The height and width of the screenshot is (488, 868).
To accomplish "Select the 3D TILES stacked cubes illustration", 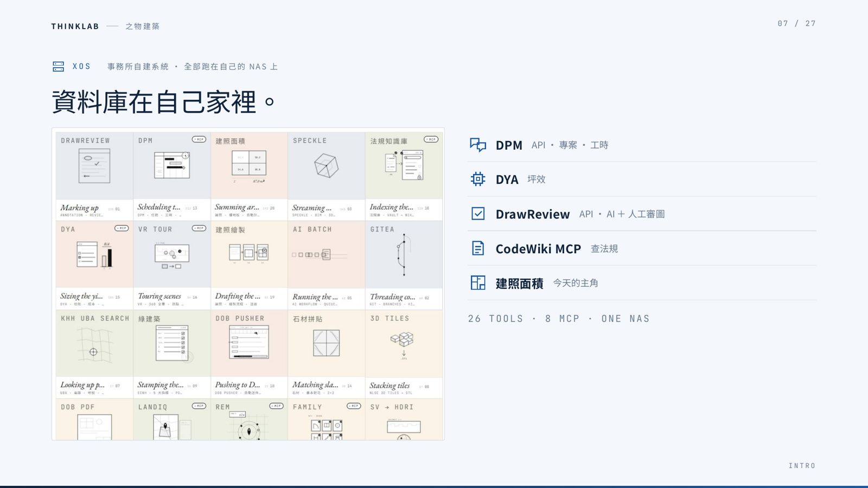I will (x=403, y=345).
